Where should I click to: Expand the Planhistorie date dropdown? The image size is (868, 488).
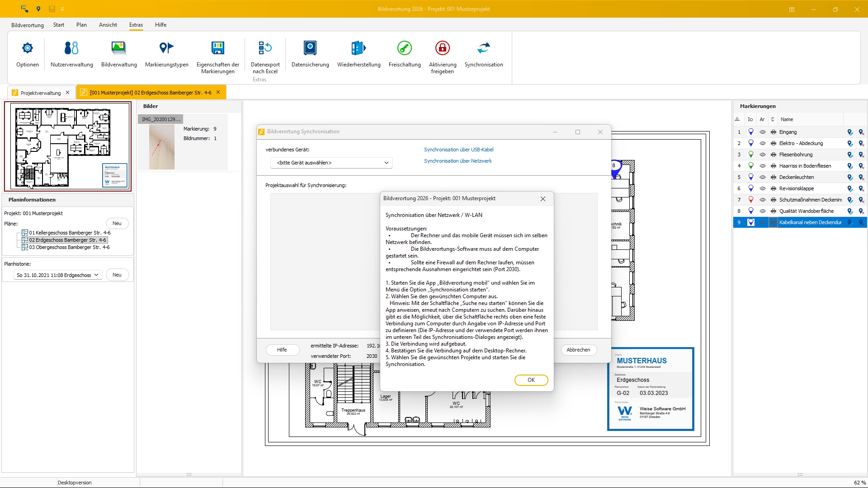tap(58, 275)
